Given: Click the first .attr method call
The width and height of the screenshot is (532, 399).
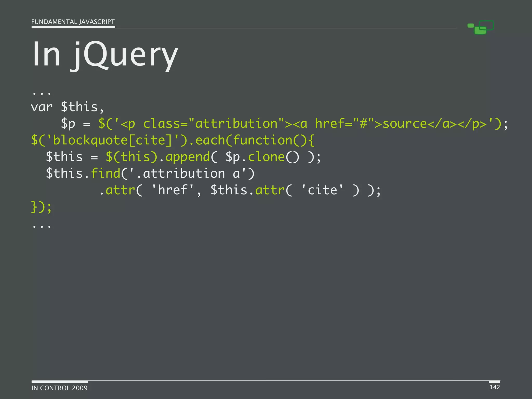Looking at the screenshot, I should [120, 190].
